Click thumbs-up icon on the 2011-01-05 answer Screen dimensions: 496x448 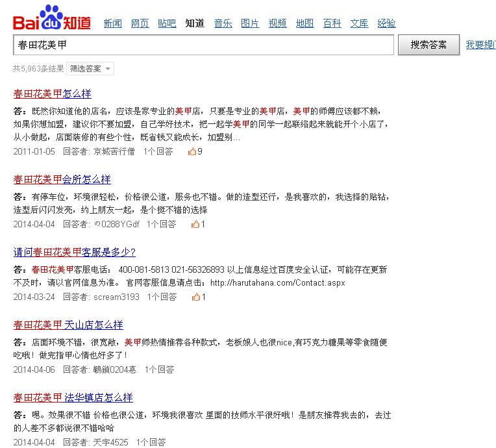pos(192,151)
